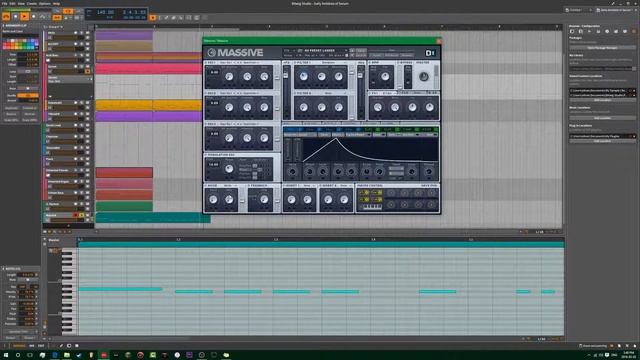Select the eraser tool in toolbar
640x360 pixels.
point(173,18)
